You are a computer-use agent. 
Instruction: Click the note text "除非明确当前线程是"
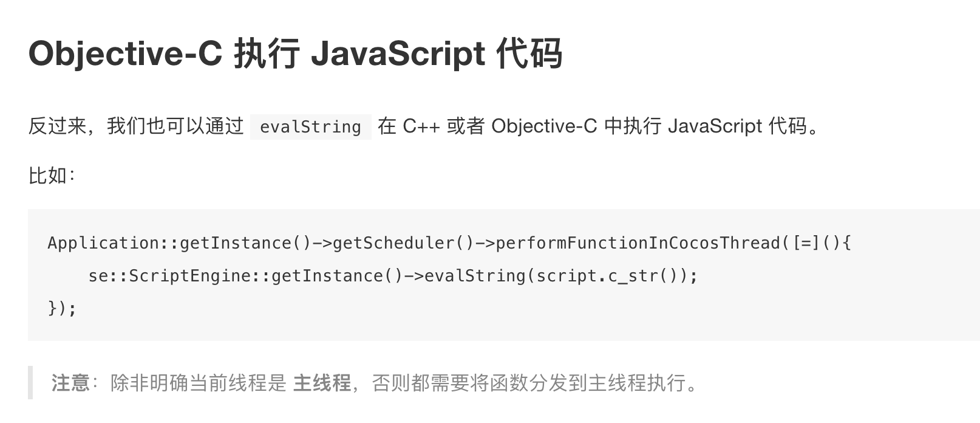point(198,383)
